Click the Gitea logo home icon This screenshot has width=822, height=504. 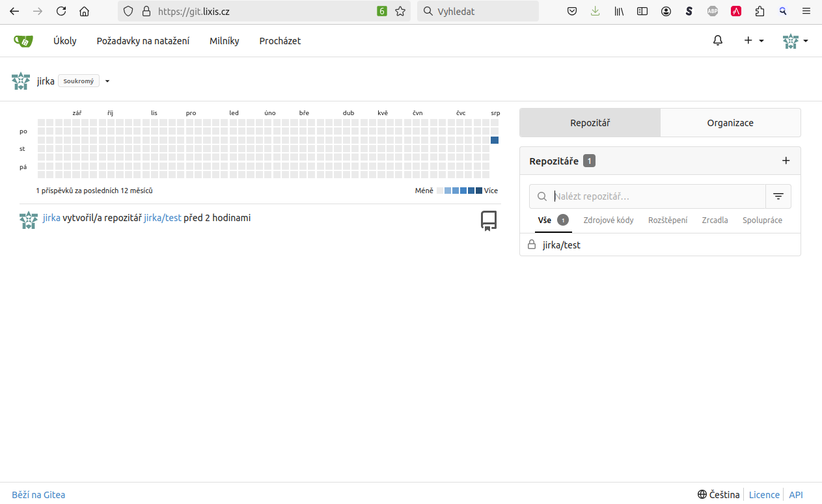pos(23,41)
